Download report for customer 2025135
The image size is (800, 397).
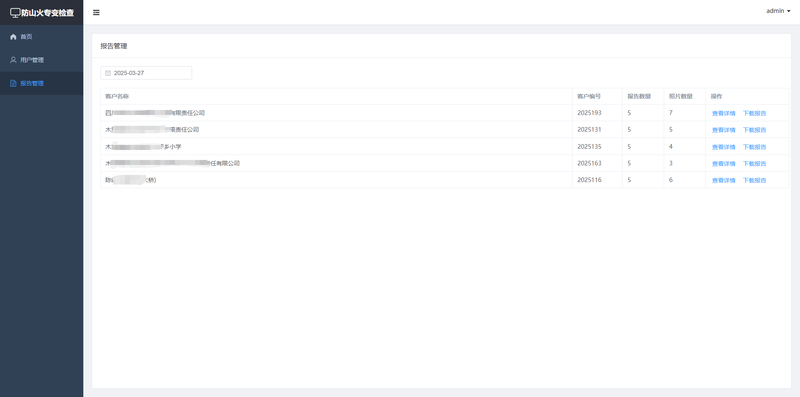coord(754,147)
